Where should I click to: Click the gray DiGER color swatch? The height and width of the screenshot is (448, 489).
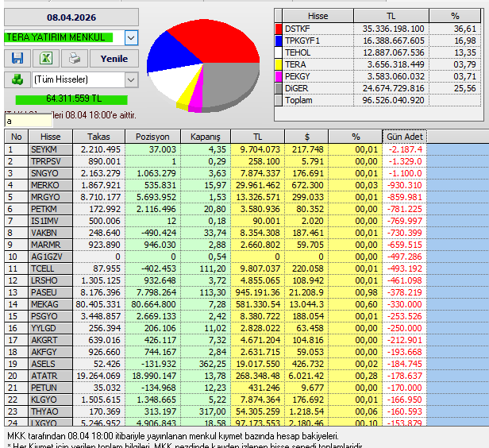[x=279, y=88]
